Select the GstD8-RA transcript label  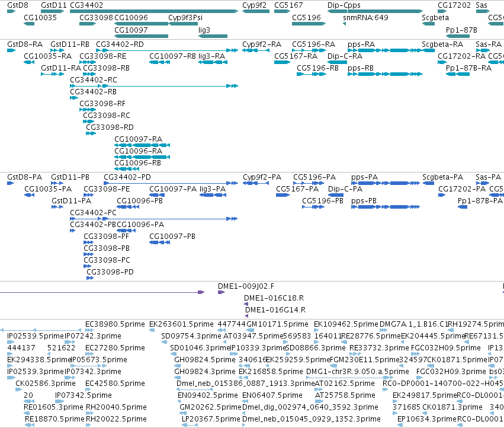pyautogui.click(x=25, y=44)
